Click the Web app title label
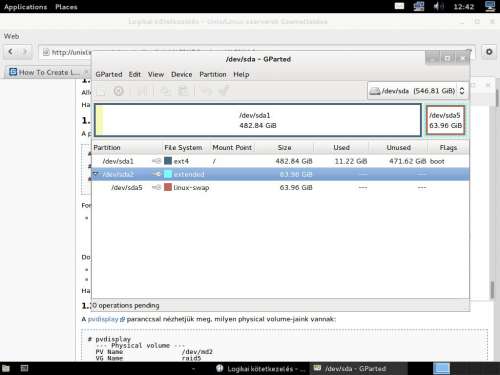Viewport: 500px width, 375px height. (x=11, y=36)
